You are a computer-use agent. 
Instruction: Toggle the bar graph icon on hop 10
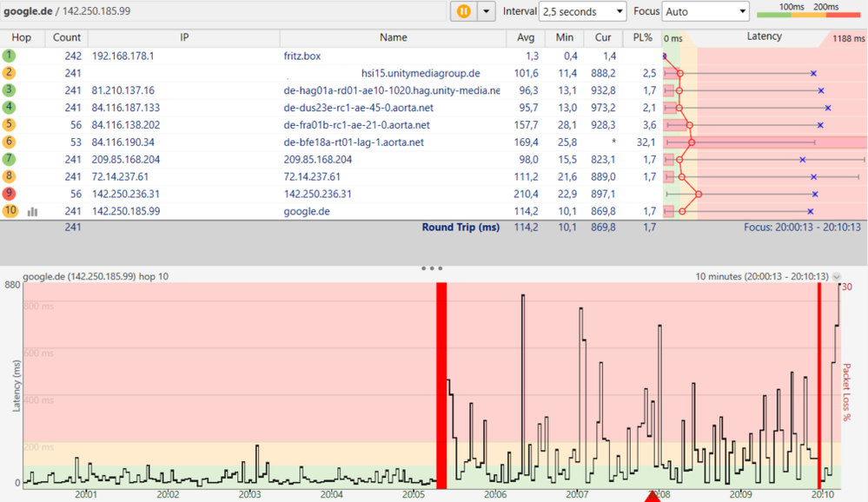pos(33,211)
